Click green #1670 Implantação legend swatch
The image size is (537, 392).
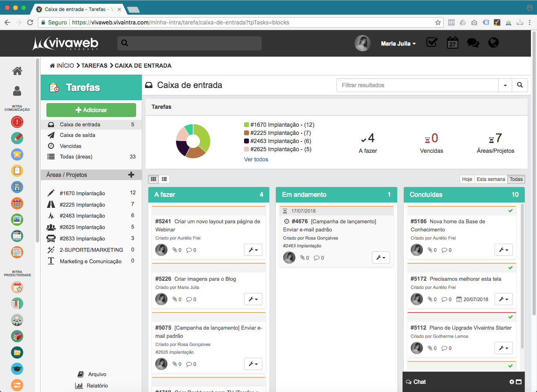246,125
